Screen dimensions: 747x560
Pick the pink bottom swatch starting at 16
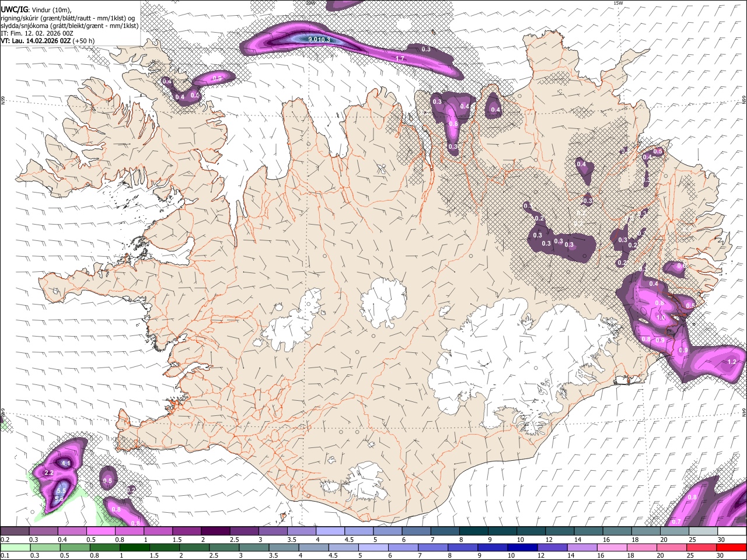point(612,547)
